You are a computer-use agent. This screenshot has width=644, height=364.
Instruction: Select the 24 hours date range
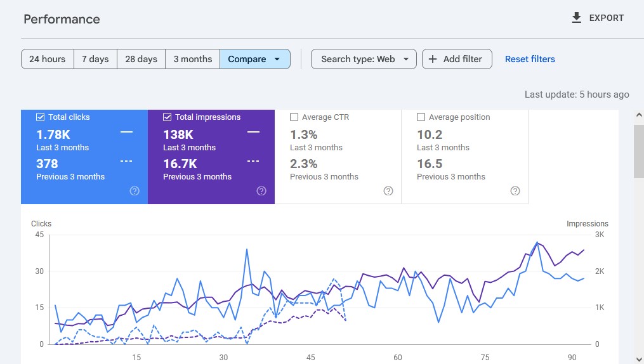pos(48,59)
